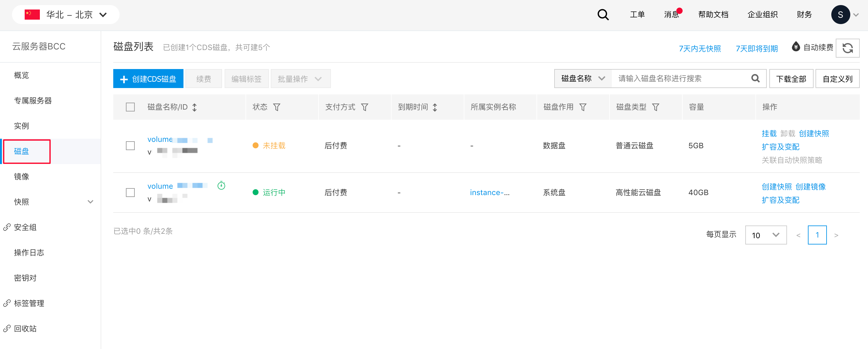Click 扩容及变配 for the 40GB disk

point(780,200)
